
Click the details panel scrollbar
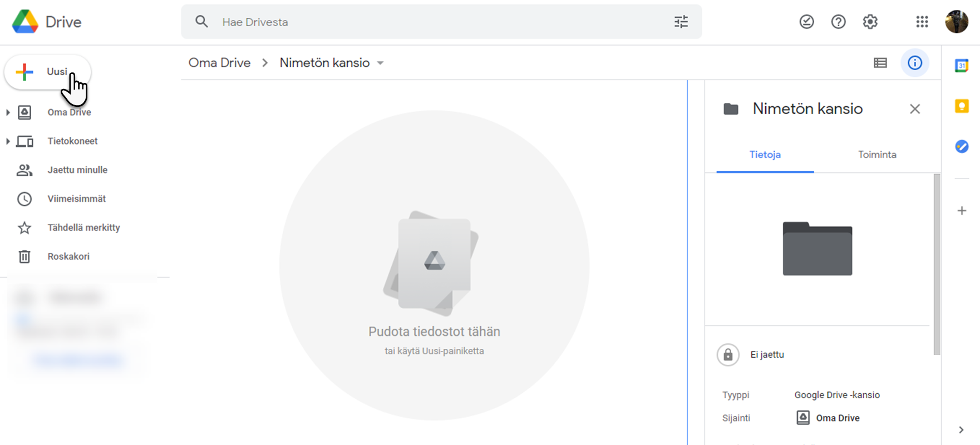937,264
